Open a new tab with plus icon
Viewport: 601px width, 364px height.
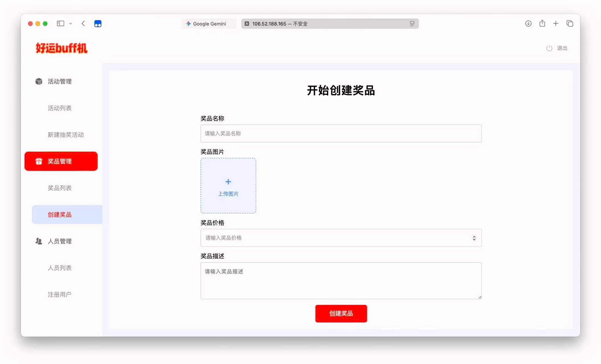point(556,24)
